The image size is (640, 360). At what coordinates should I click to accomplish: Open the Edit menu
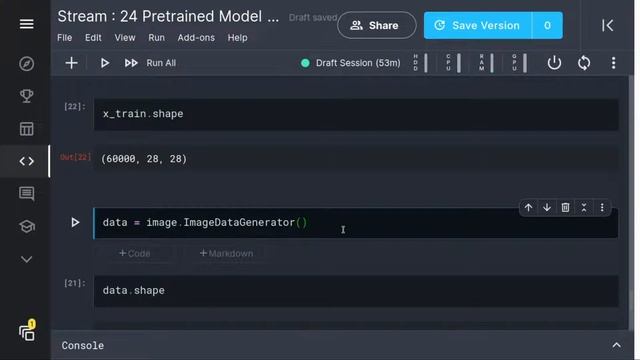[x=93, y=38]
